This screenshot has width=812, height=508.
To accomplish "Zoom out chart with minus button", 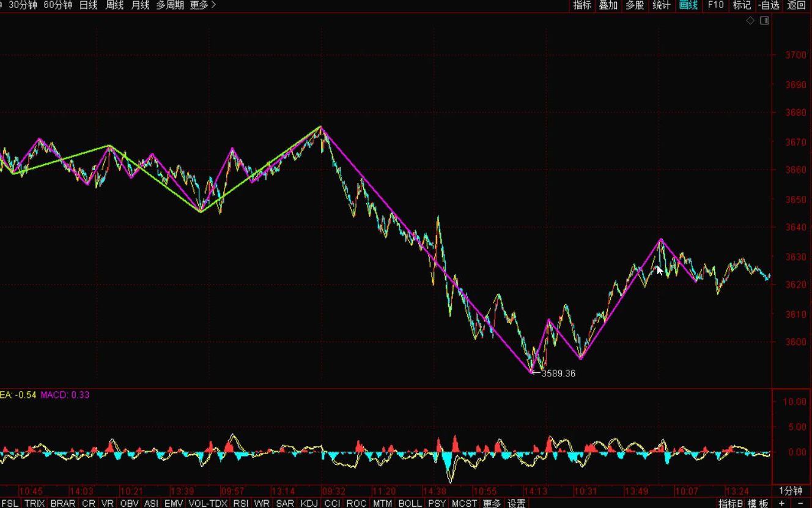I will [800, 503].
